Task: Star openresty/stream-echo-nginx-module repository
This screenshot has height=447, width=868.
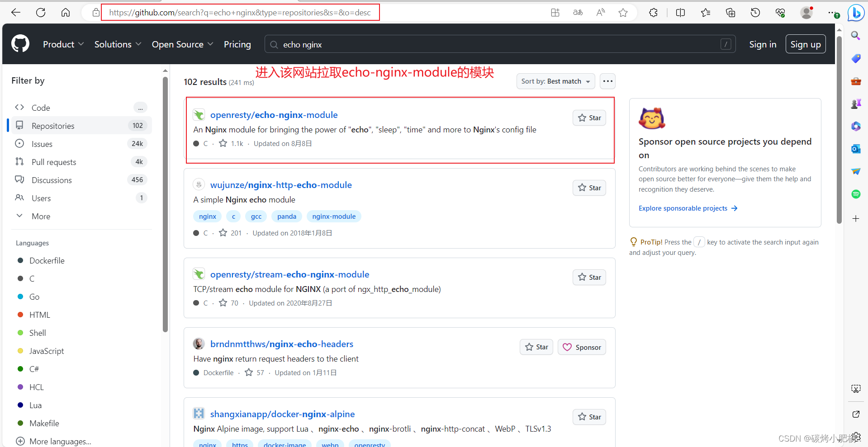Action: tap(589, 278)
